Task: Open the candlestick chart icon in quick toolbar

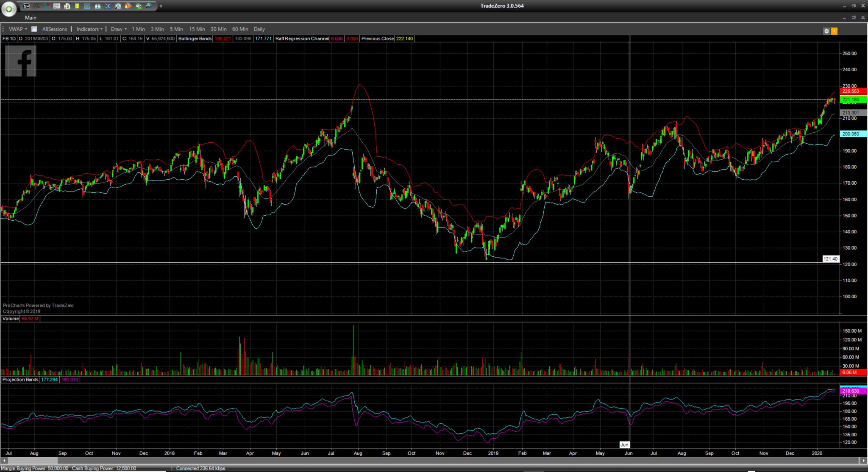Action: click(36, 6)
